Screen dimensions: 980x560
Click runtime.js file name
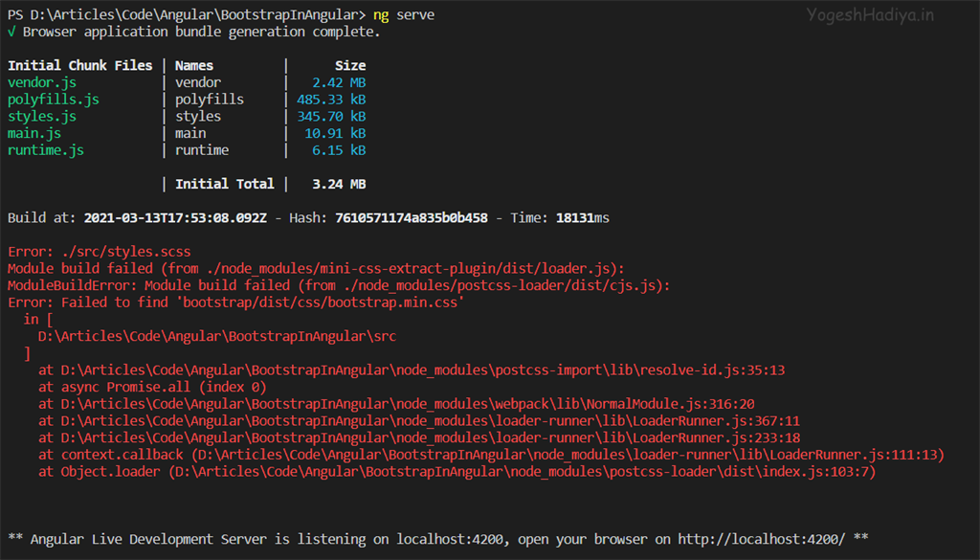(x=46, y=150)
